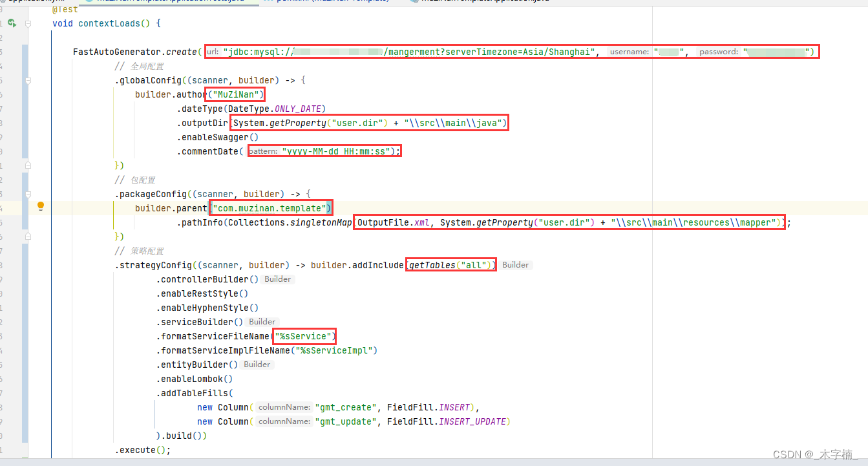Click the OutputFile.xml reference
The image size is (868, 466).
(394, 222)
